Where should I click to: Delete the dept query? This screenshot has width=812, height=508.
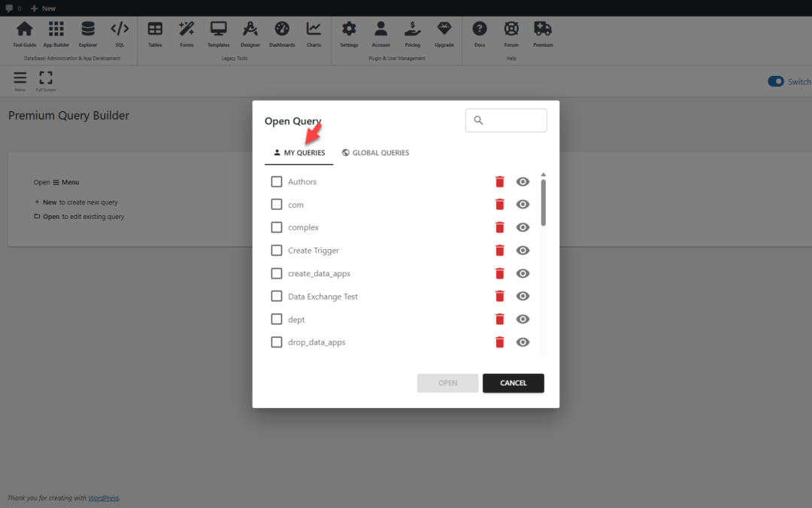(x=500, y=319)
